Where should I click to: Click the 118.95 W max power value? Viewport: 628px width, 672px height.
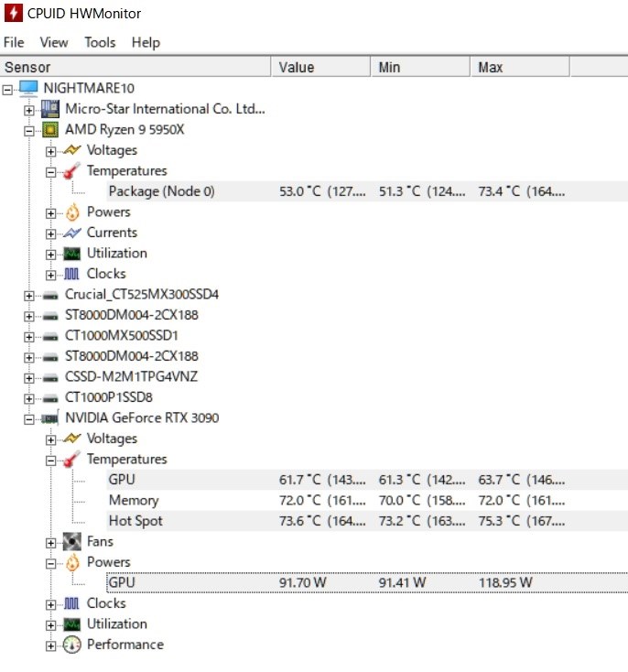coord(505,582)
